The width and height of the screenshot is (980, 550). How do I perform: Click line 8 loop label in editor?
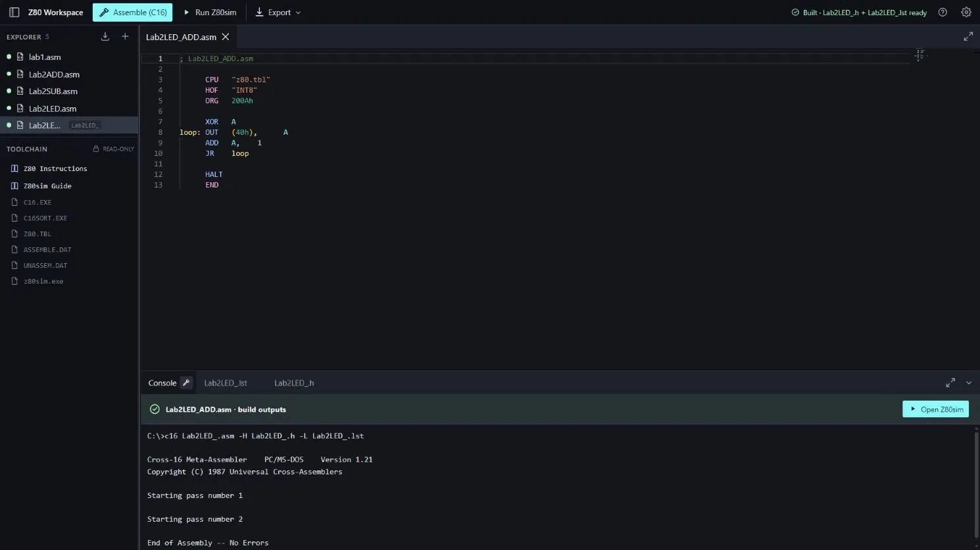coord(189,132)
